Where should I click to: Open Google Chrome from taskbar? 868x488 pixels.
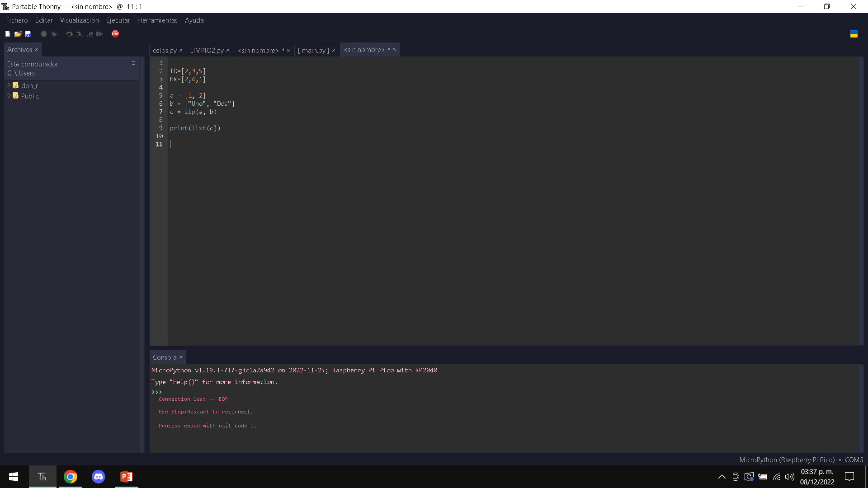tap(71, 477)
